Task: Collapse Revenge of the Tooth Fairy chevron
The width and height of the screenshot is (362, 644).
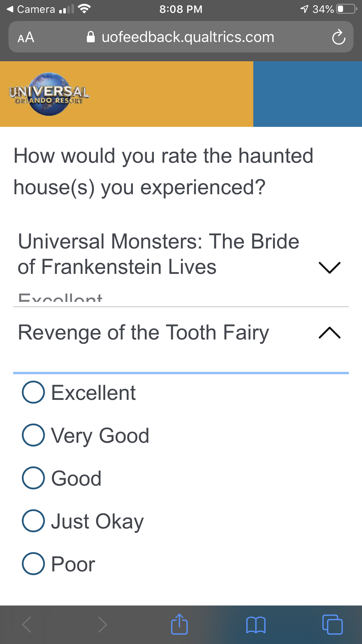Action: (329, 333)
